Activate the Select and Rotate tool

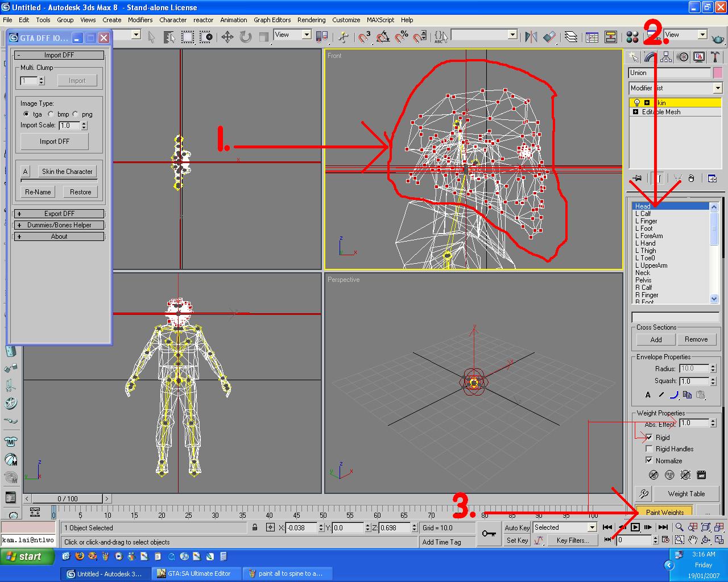tap(246, 38)
